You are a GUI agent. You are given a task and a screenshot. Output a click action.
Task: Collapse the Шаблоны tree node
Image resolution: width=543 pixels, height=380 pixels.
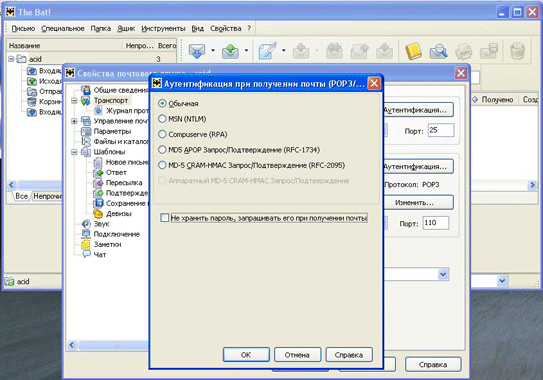74,152
